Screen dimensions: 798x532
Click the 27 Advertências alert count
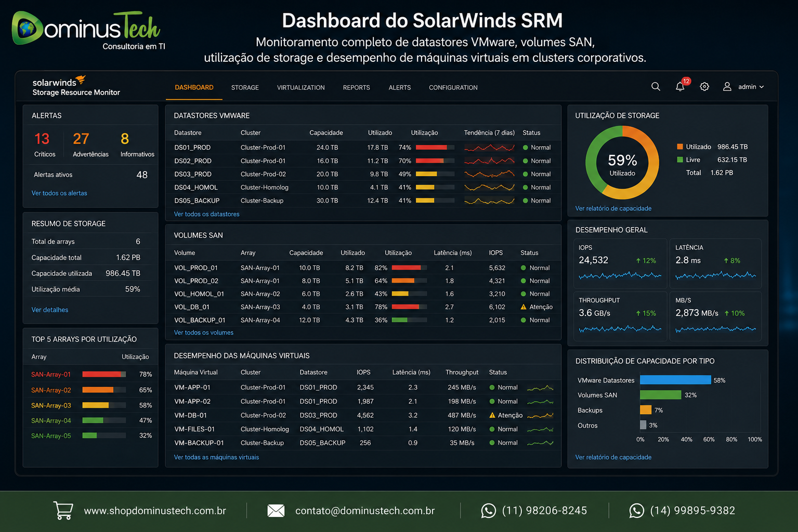pyautogui.click(x=81, y=139)
